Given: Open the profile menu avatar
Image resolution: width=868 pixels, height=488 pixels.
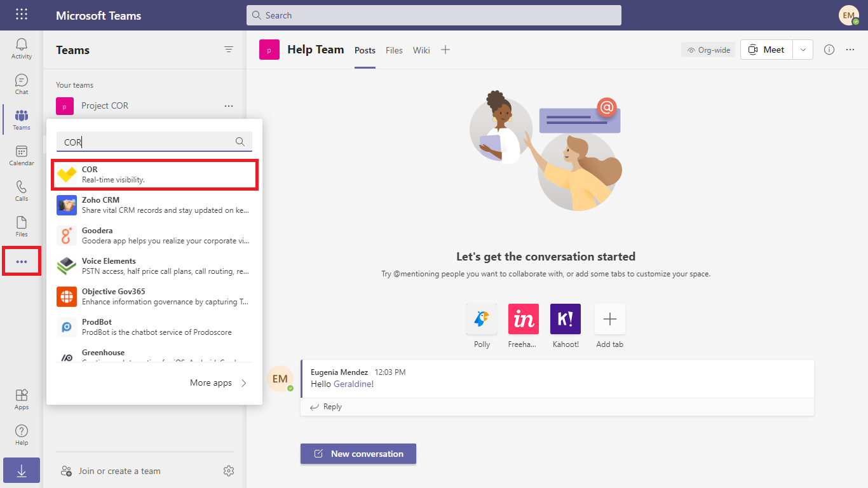Looking at the screenshot, I should point(849,15).
